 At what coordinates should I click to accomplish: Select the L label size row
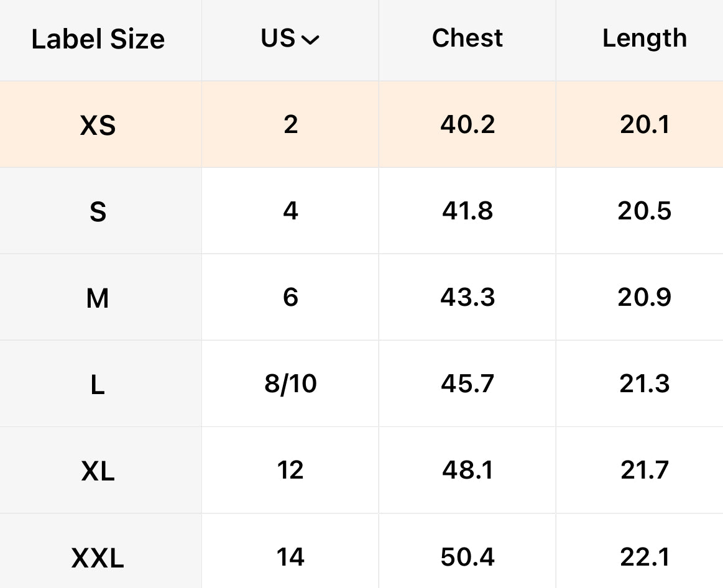98,385
